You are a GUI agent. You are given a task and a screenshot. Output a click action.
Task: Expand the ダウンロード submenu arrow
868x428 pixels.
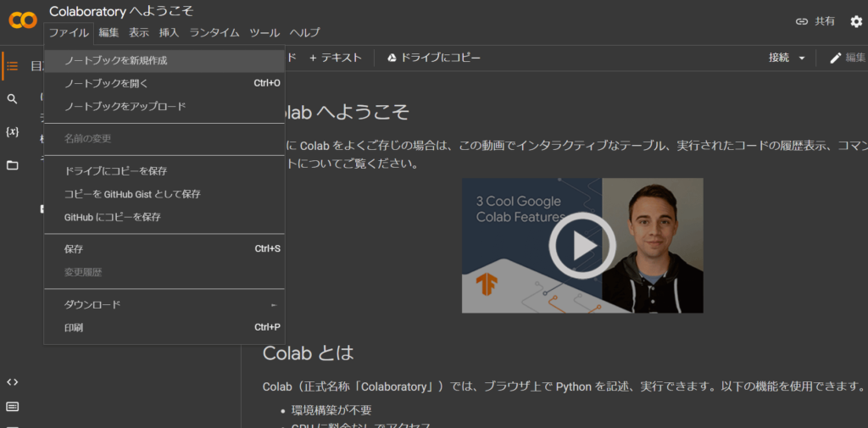(x=274, y=305)
